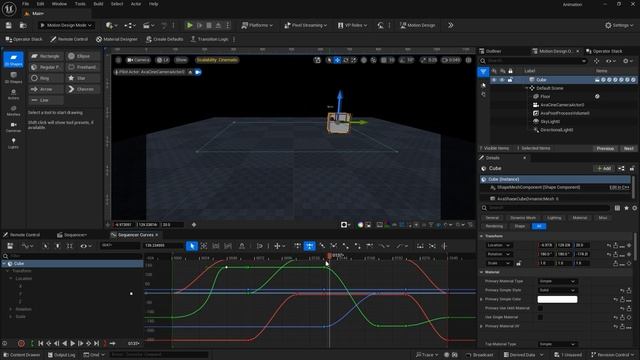The height and width of the screenshot is (360, 640).
Task: Toggle visibility eye for Cube row
Action: 493,80
